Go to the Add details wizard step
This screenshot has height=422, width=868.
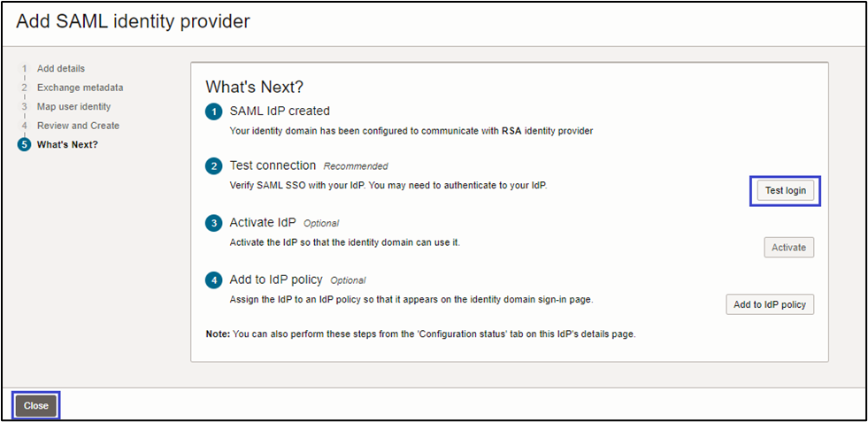pyautogui.click(x=61, y=68)
